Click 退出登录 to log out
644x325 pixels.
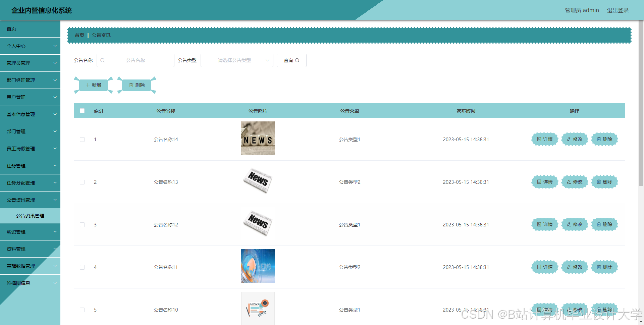click(x=618, y=10)
